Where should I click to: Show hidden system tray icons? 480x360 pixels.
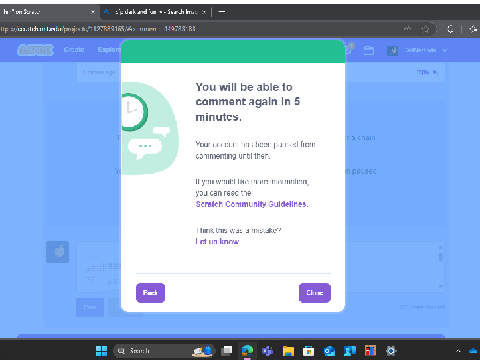coord(458,351)
